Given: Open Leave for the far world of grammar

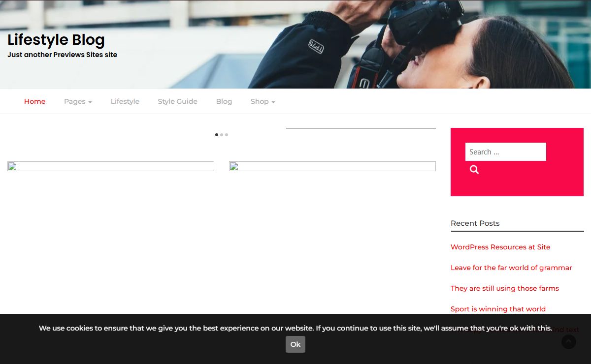Looking at the screenshot, I should [x=511, y=268].
